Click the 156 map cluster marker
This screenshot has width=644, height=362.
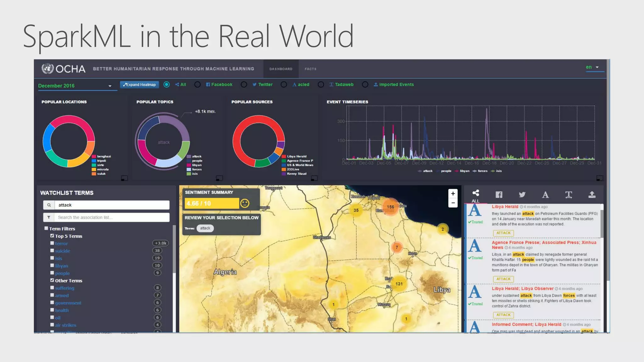point(390,207)
